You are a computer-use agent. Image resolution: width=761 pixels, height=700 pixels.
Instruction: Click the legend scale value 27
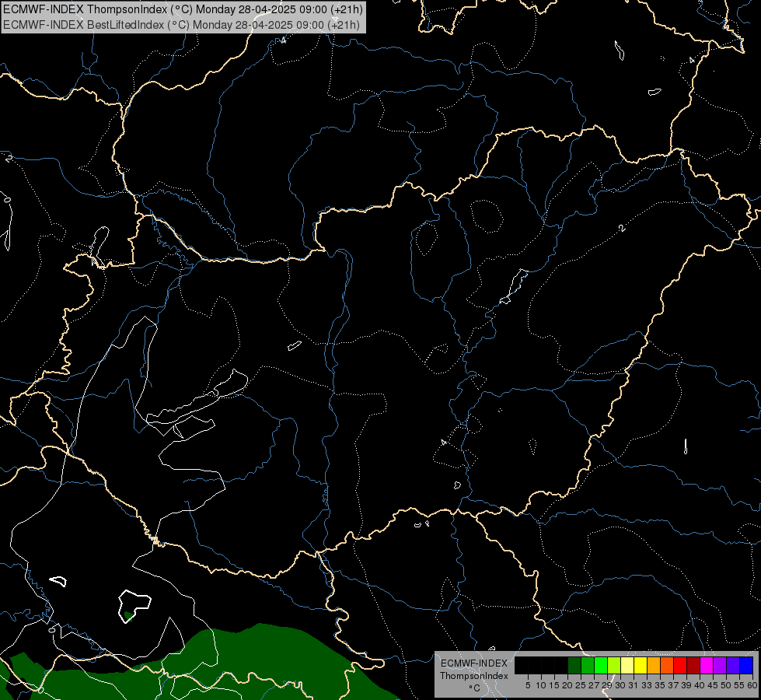[594, 685]
